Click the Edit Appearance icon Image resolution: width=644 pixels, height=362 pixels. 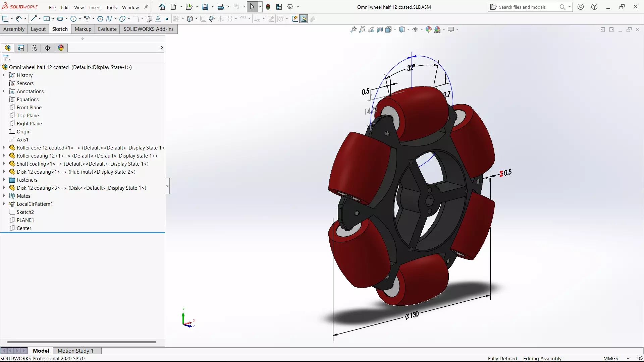428,29
